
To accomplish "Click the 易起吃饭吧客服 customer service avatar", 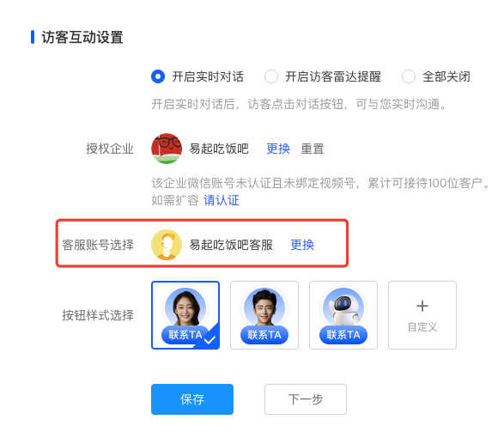I will (167, 245).
